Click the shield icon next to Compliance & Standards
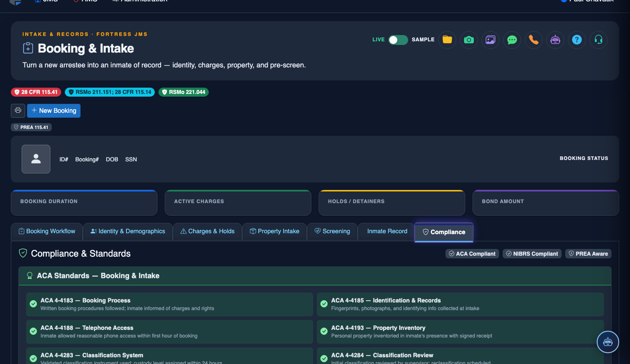Screen dimensions: 630x364 point(23,253)
